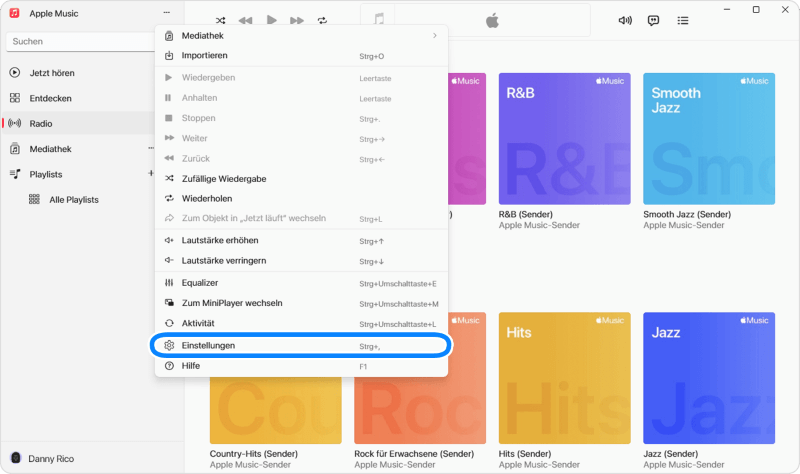This screenshot has width=800, height=474.
Task: Open the play queue list icon
Action: [683, 20]
